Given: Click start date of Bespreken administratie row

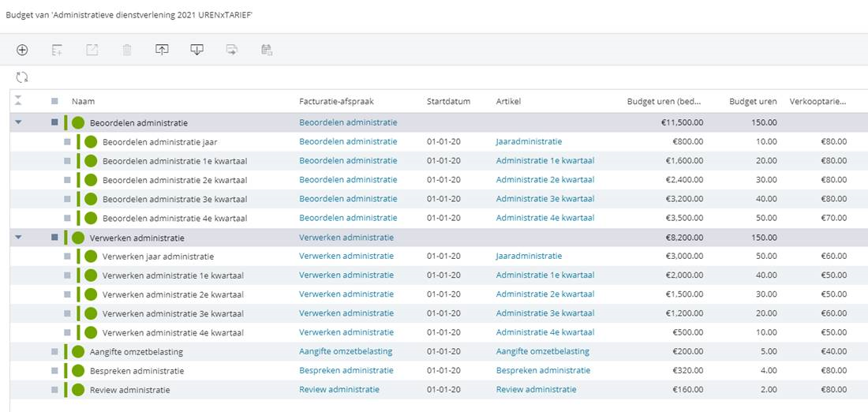Looking at the screenshot, I should [443, 370].
